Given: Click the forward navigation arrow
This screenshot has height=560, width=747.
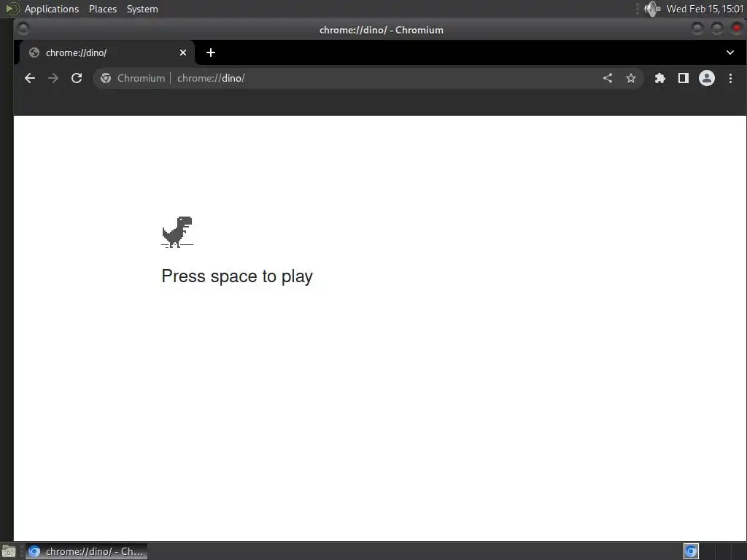Looking at the screenshot, I should 53,78.
